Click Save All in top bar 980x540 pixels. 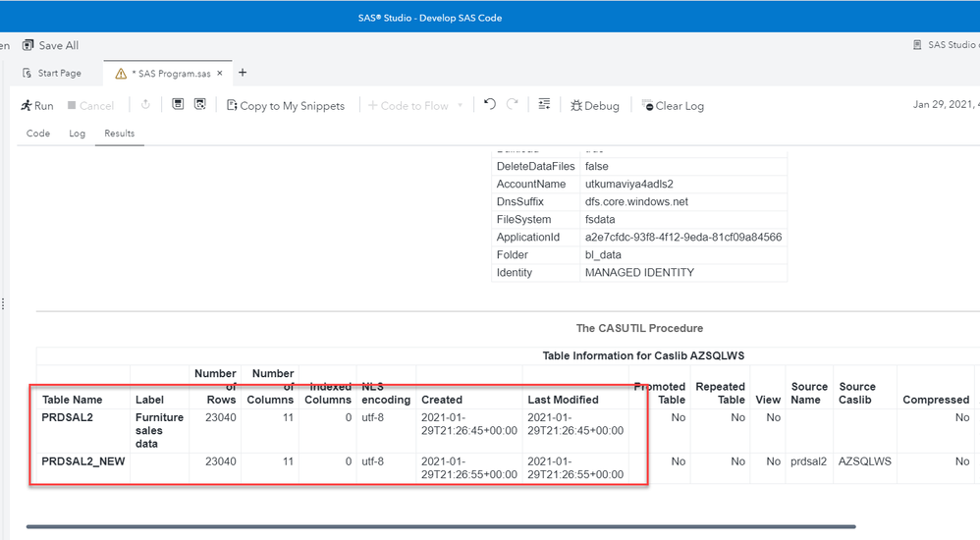coord(50,45)
